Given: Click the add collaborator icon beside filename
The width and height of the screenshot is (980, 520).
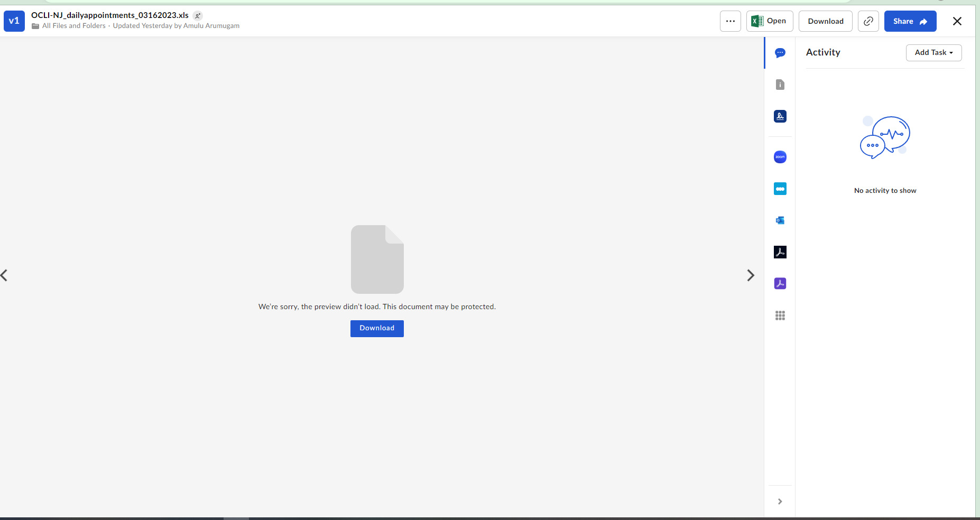Looking at the screenshot, I should 198,16.
